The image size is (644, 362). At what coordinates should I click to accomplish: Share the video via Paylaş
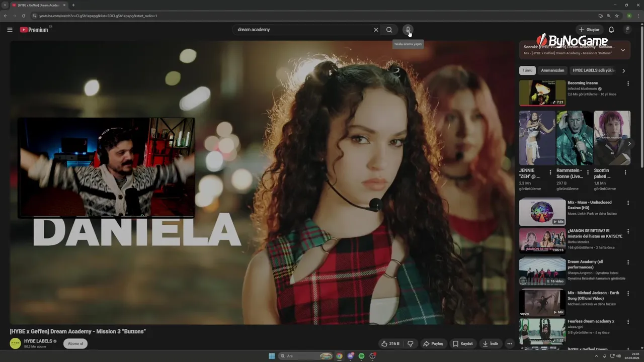click(433, 344)
